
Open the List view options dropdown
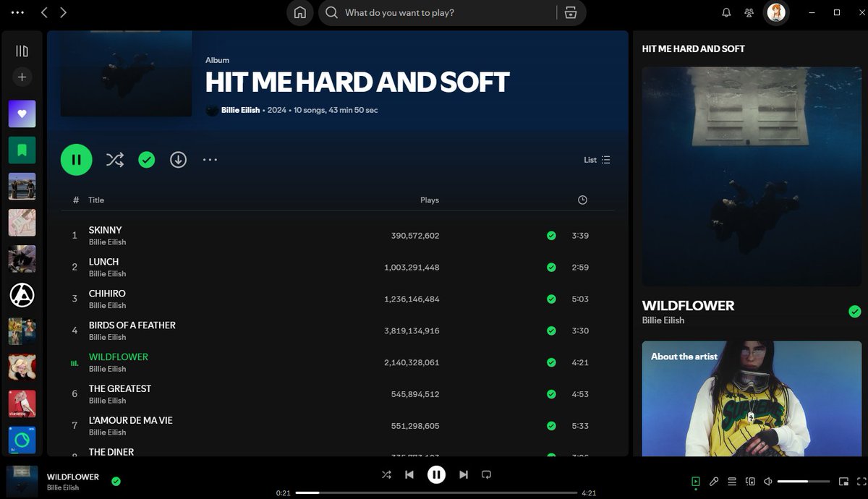[597, 160]
